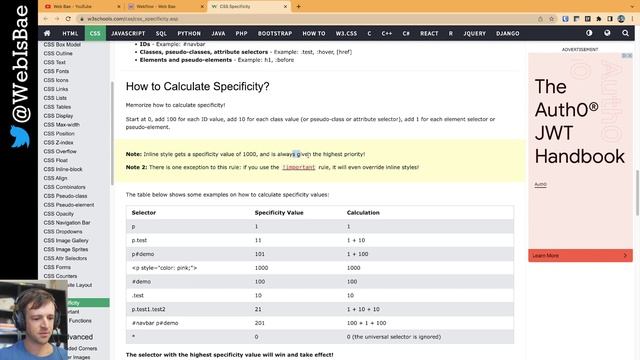Open the REACT menu item
This screenshot has width=640, height=360.
429,33
